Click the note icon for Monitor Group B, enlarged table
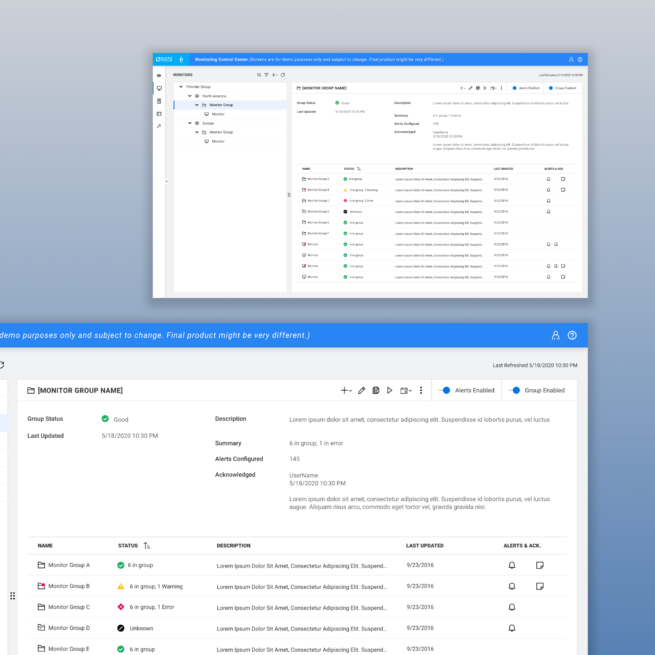 click(x=540, y=586)
